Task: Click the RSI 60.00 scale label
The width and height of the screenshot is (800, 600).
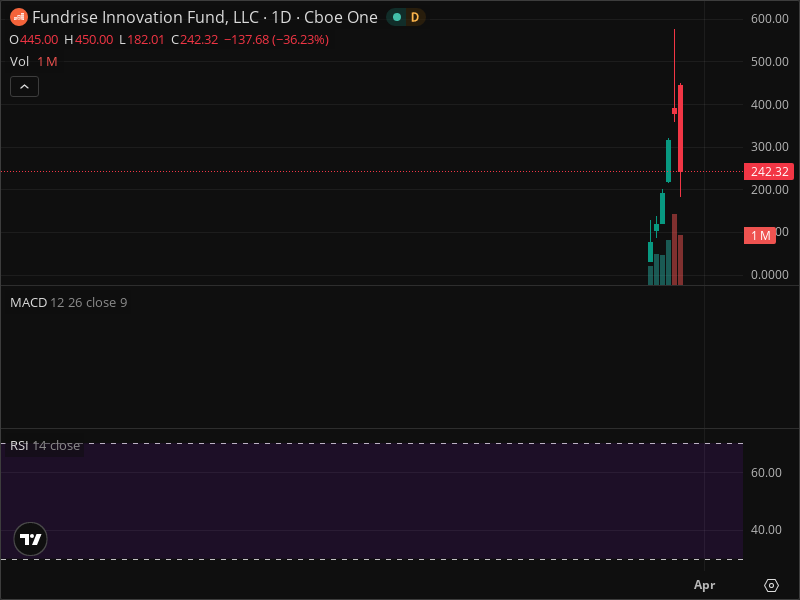Action: point(766,473)
